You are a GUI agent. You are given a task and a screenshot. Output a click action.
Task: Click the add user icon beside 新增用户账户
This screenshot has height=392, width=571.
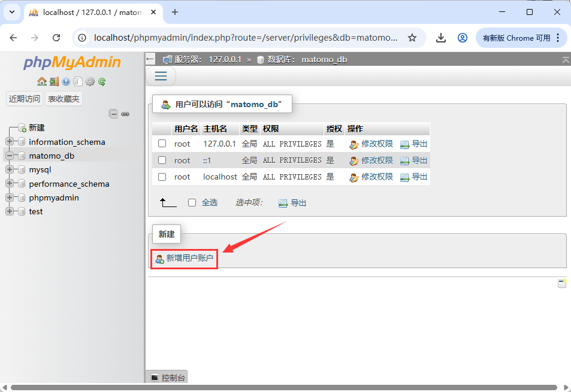point(159,259)
